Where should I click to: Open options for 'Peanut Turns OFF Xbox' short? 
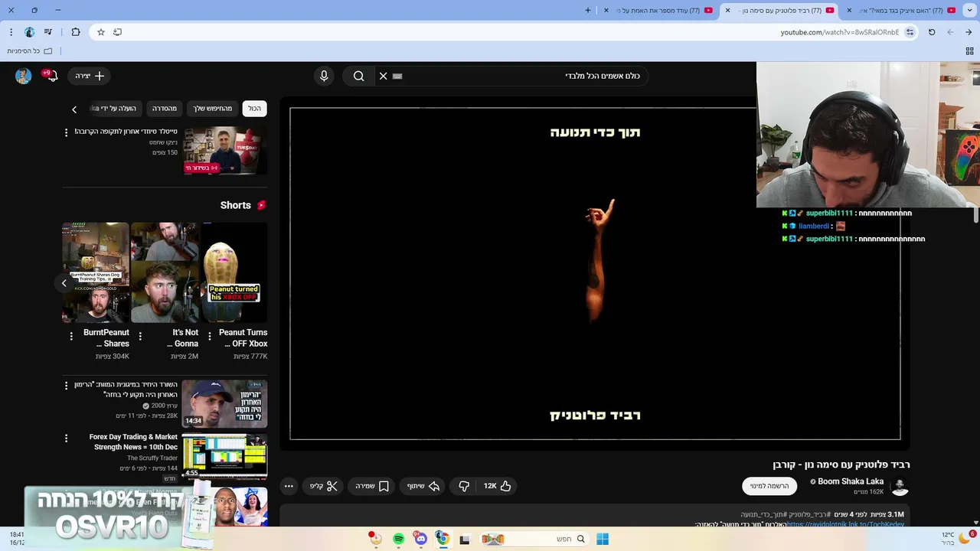point(210,336)
